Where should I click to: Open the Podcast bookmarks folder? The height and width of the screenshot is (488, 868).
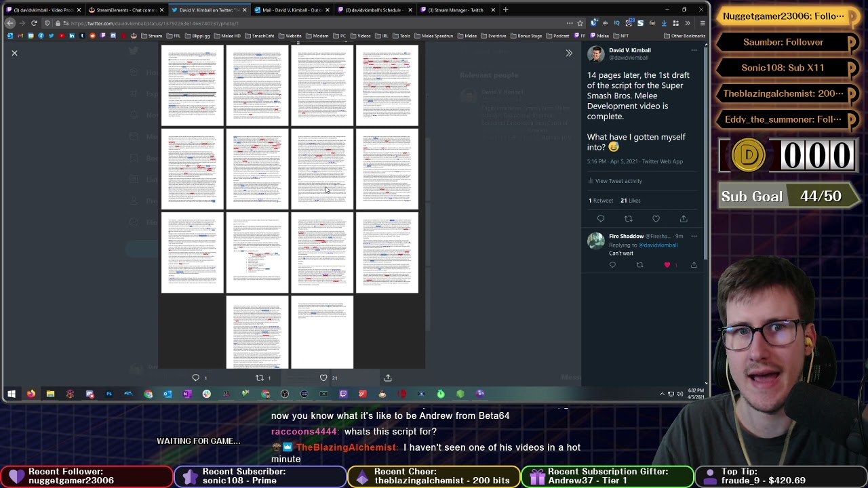tap(558, 36)
